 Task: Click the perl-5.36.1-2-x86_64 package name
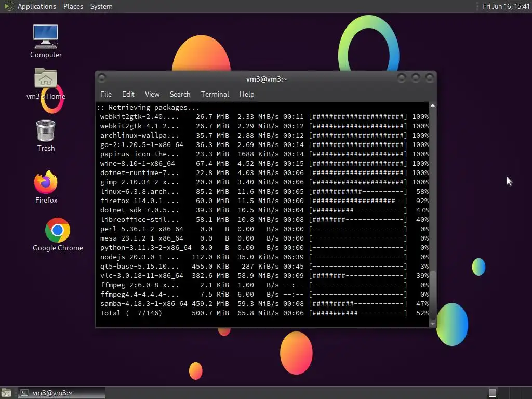coord(141,229)
